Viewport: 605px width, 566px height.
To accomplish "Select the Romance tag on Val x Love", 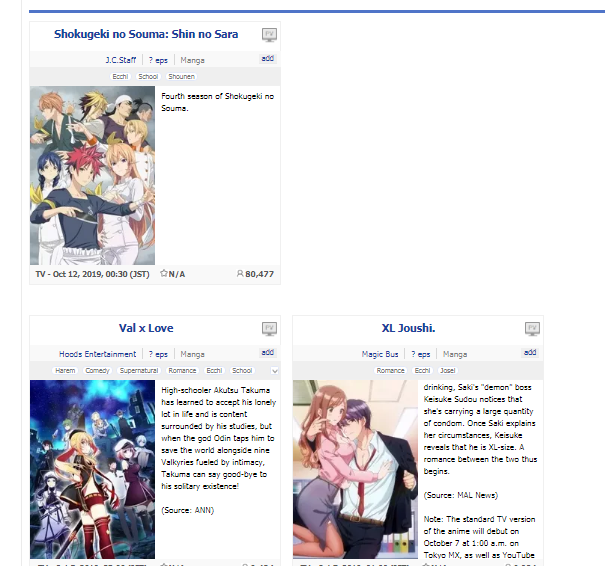I will [182, 370].
